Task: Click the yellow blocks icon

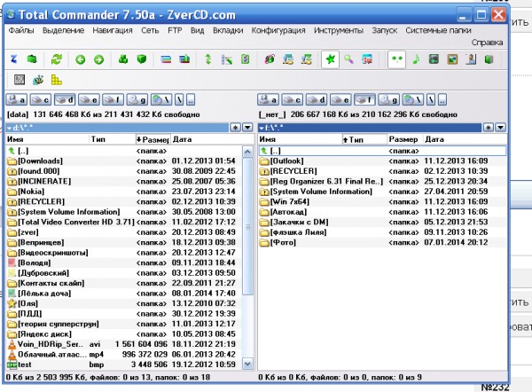Action: coord(56,80)
